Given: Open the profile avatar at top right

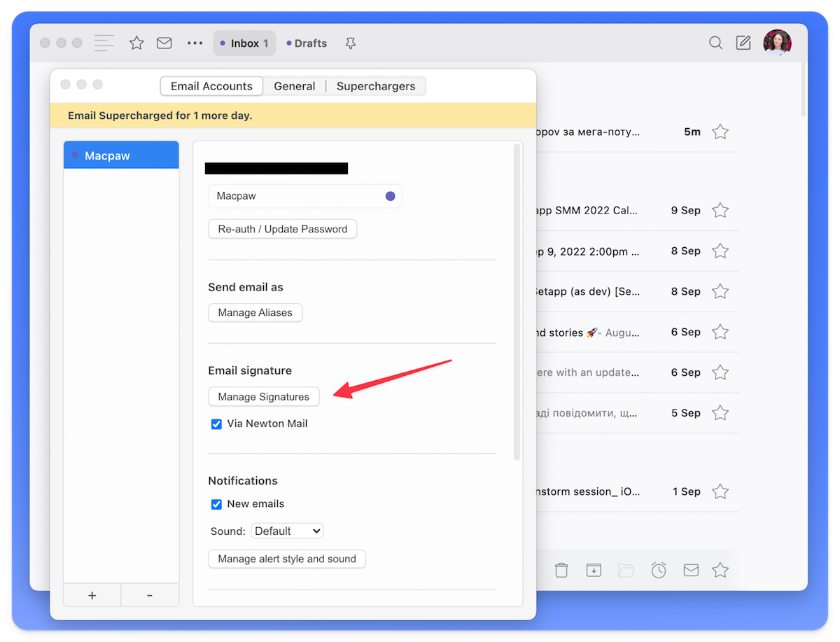Looking at the screenshot, I should click(778, 43).
